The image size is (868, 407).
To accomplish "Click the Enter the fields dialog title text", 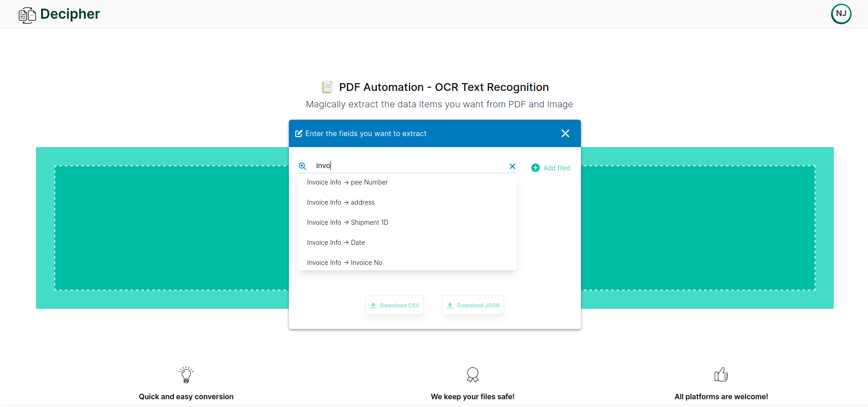I will click(x=366, y=133).
